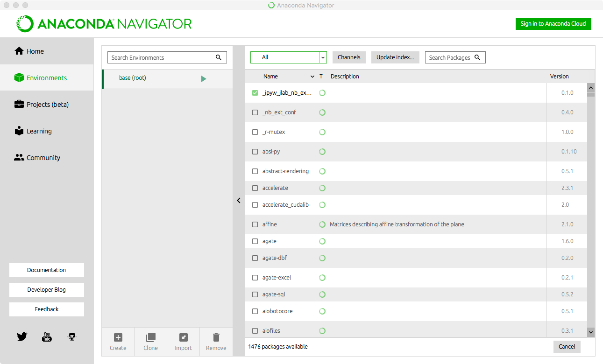The image size is (603, 364).
Task: Click the Anaconda Navigator logo
Action: coord(104,24)
